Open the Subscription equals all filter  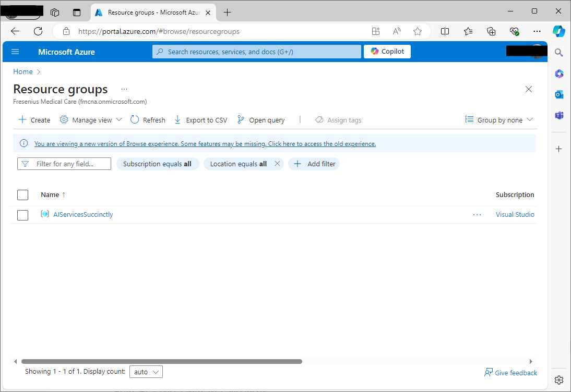157,164
